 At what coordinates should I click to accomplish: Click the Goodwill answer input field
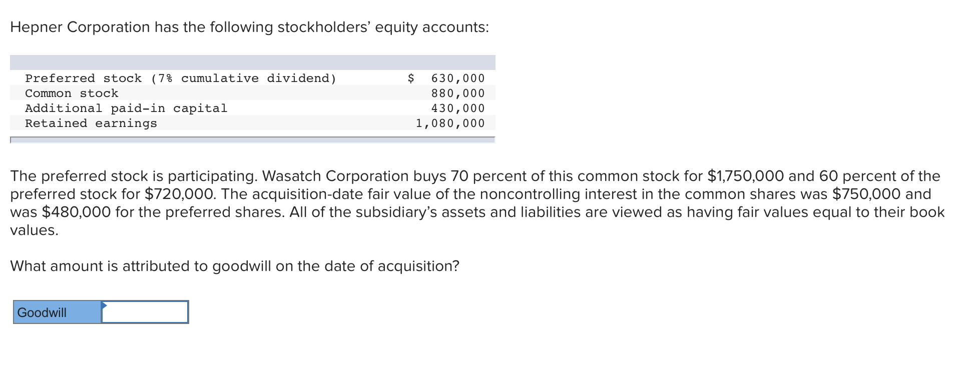pyautogui.click(x=145, y=311)
